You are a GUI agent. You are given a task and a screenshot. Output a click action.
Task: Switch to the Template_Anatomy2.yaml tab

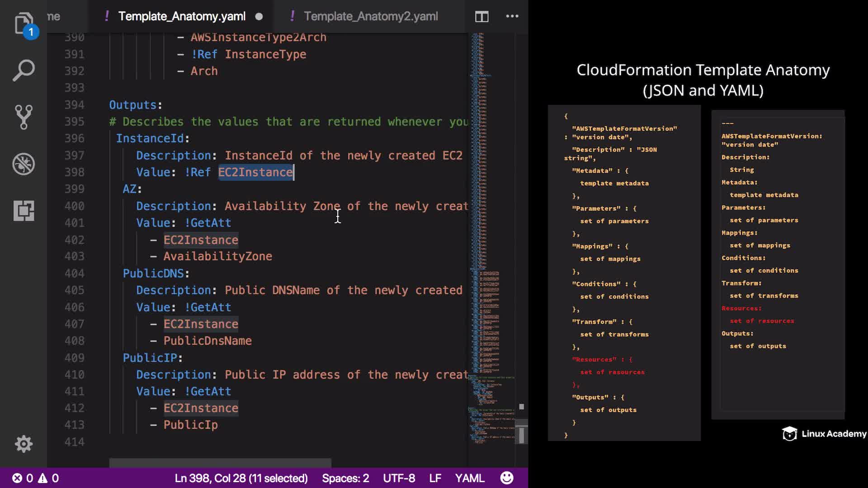tap(370, 16)
